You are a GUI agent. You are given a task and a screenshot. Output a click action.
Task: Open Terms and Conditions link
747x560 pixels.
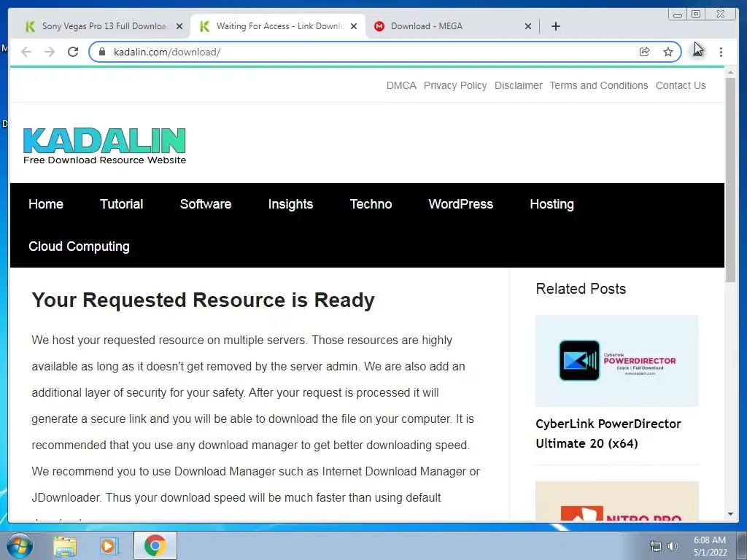(599, 86)
